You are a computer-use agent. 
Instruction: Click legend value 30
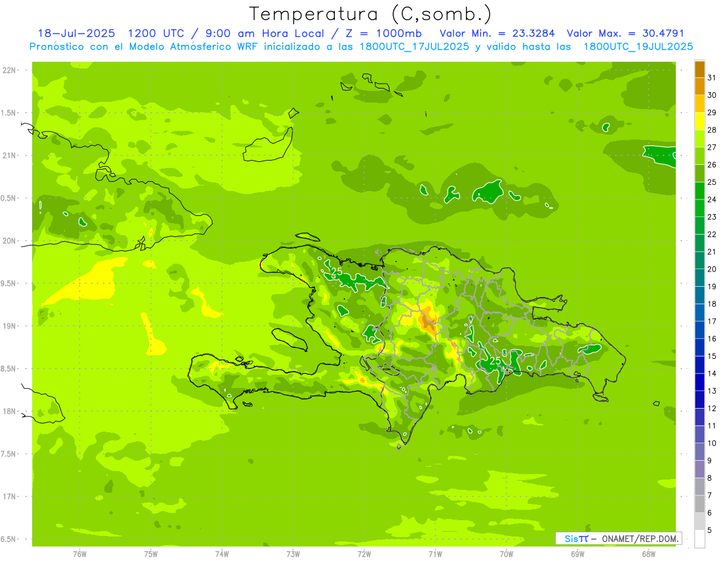coord(712,95)
